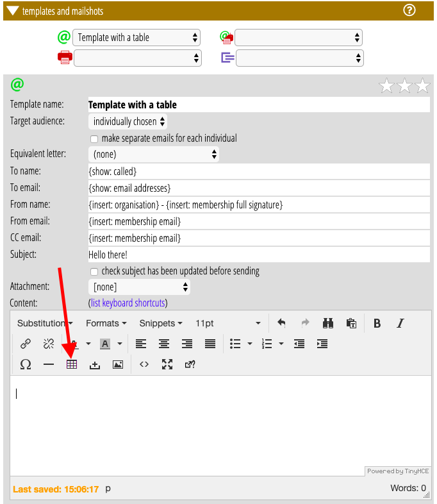Align text center
The height and width of the screenshot is (504, 437).
(x=164, y=344)
